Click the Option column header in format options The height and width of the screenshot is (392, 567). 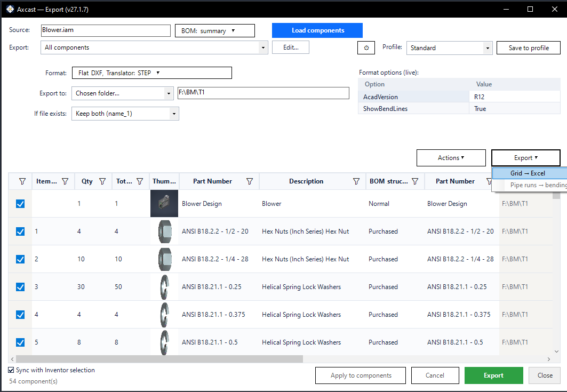point(374,84)
